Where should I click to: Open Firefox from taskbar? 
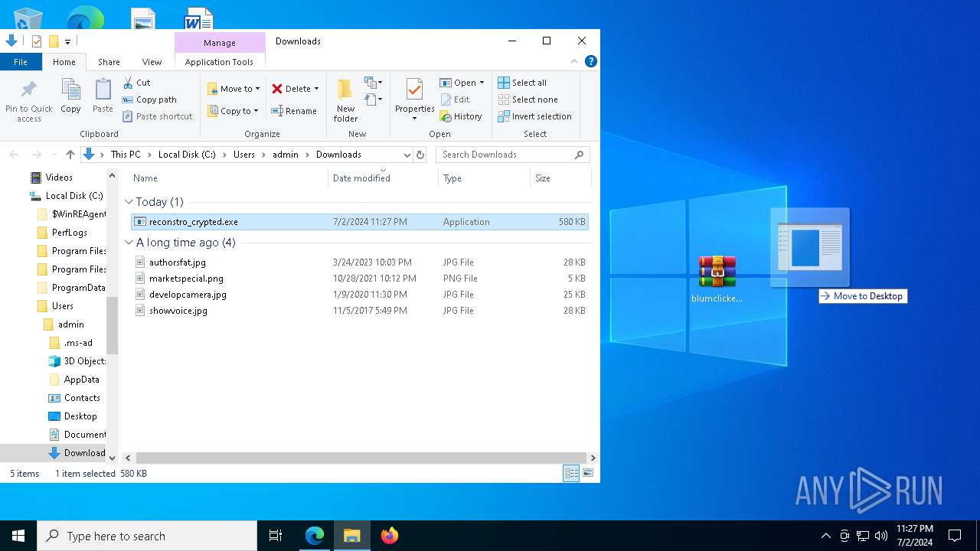[390, 536]
